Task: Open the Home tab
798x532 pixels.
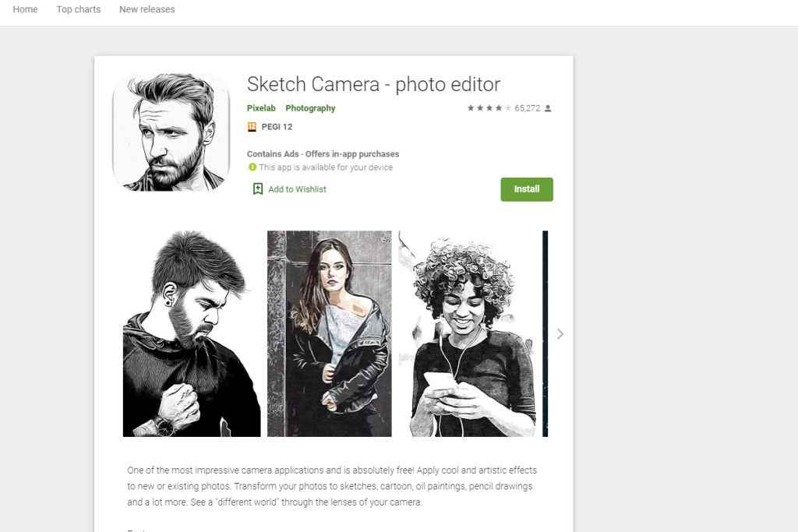Action: (25, 9)
